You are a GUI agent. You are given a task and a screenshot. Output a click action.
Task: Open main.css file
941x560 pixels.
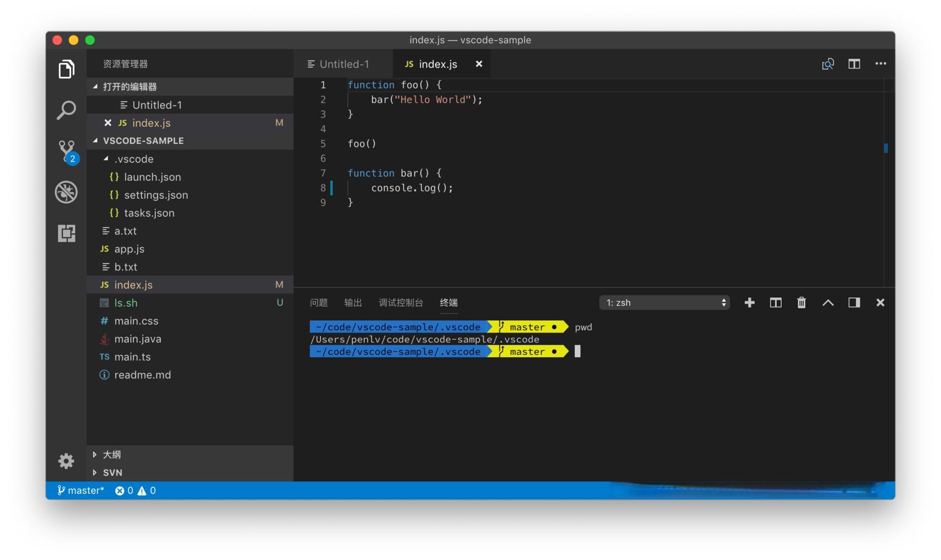(190, 320)
